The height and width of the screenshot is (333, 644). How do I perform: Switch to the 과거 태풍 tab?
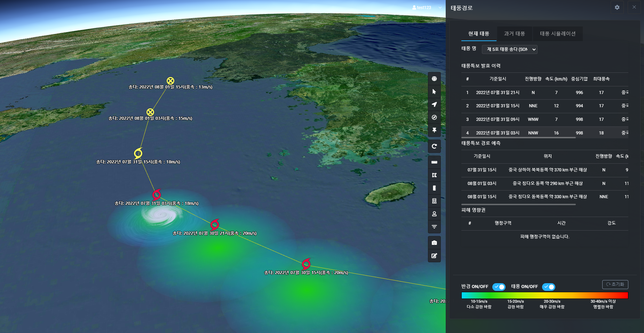point(514,34)
